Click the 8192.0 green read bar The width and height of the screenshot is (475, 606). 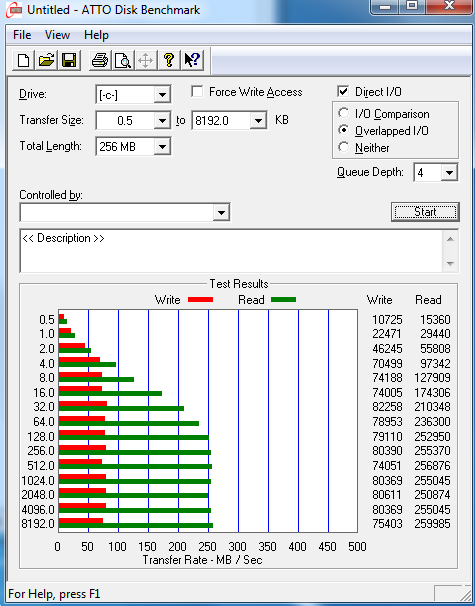coord(136,526)
